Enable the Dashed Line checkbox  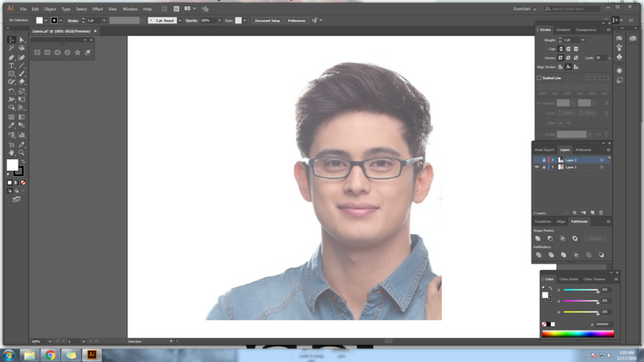(x=539, y=78)
